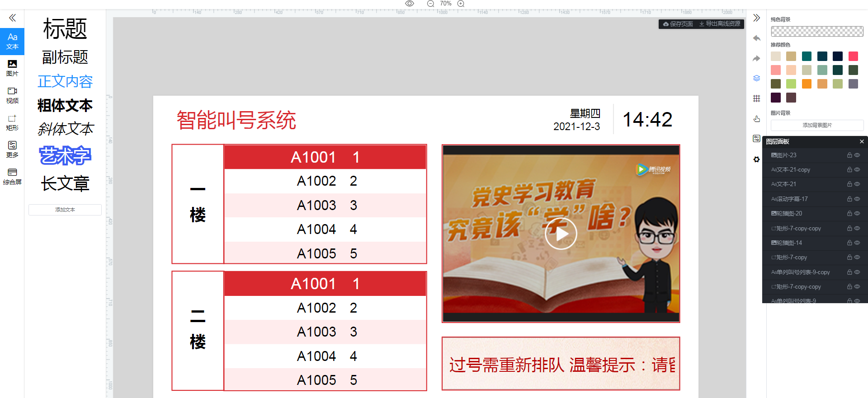The height and width of the screenshot is (398, 868).
Task: Play the video on the canvas
Action: pos(561,234)
